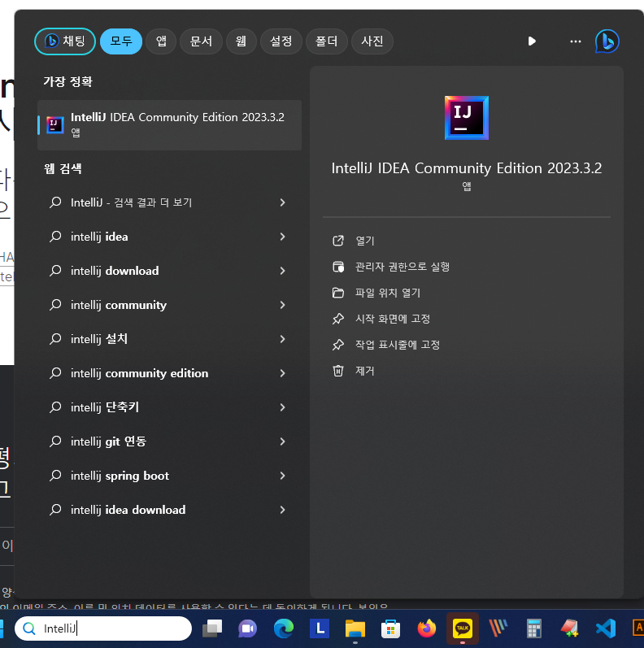The image size is (644, 648).
Task: Open Bing Chat with the 채팅 pill
Action: coord(65,41)
